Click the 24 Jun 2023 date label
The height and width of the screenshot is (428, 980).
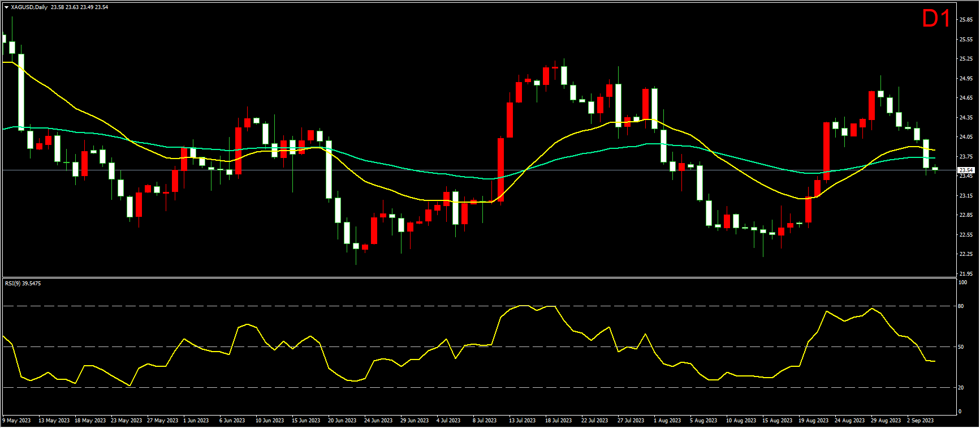pyautogui.click(x=378, y=421)
